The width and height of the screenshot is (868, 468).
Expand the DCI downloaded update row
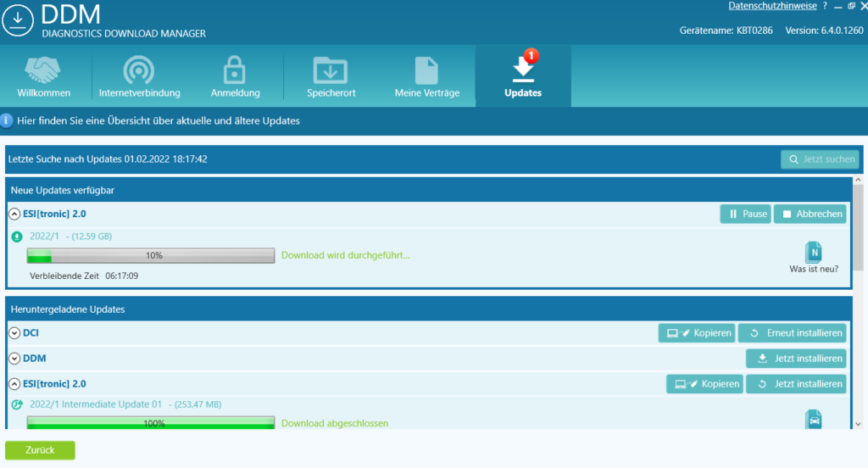coord(14,333)
